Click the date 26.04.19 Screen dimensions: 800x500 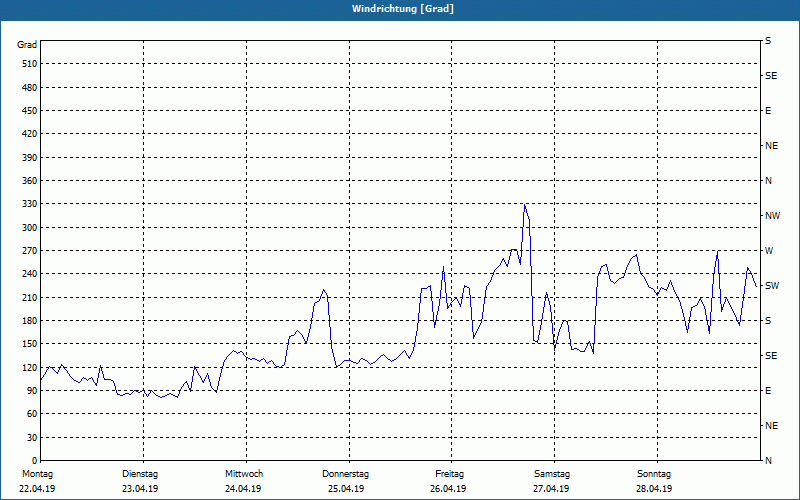coord(448,489)
